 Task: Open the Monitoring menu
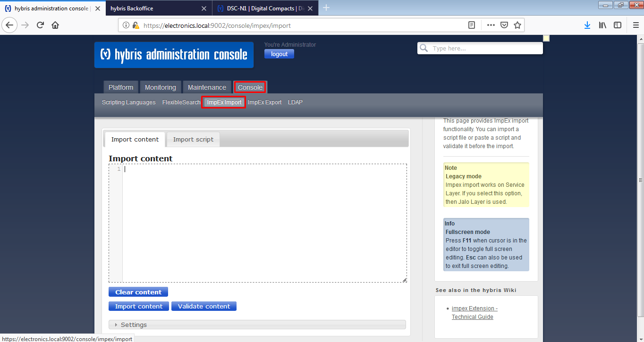click(x=160, y=87)
